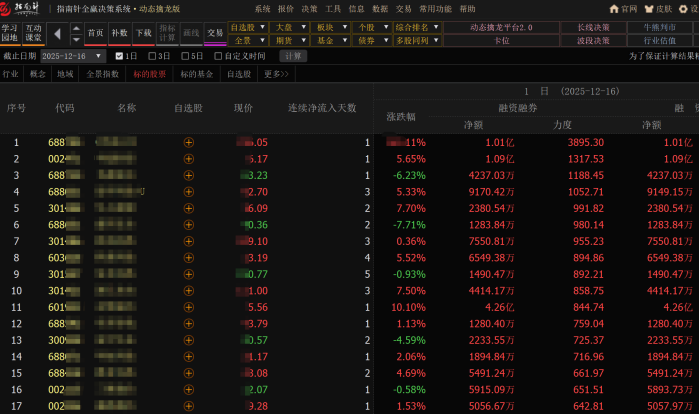Add row 17 stock to 自选股
699x414 pixels.
point(189,406)
